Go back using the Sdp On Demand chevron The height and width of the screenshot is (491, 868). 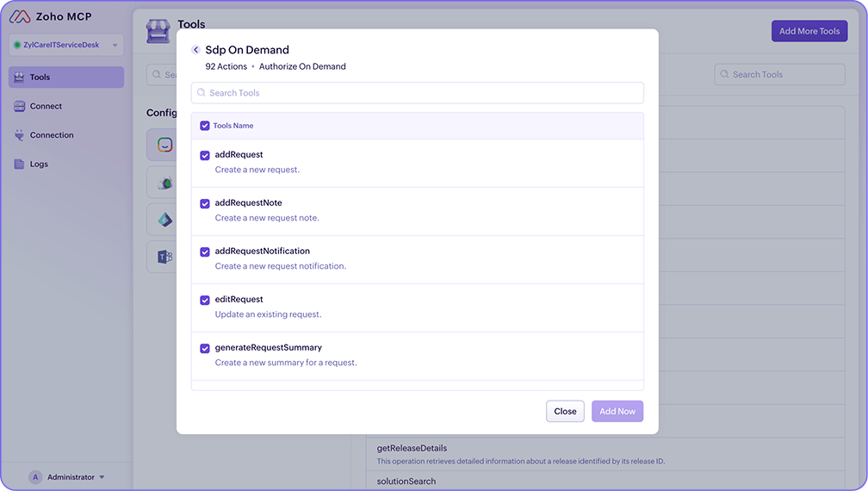click(x=195, y=50)
